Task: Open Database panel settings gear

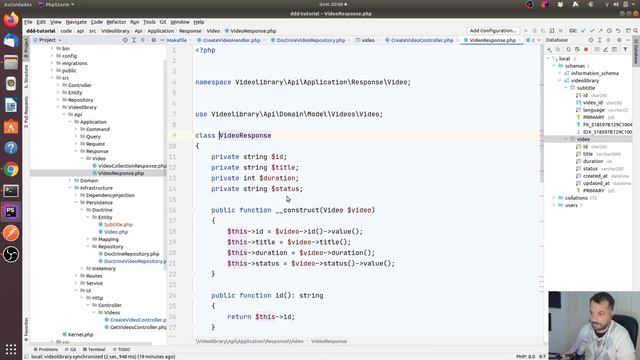Action: click(619, 40)
